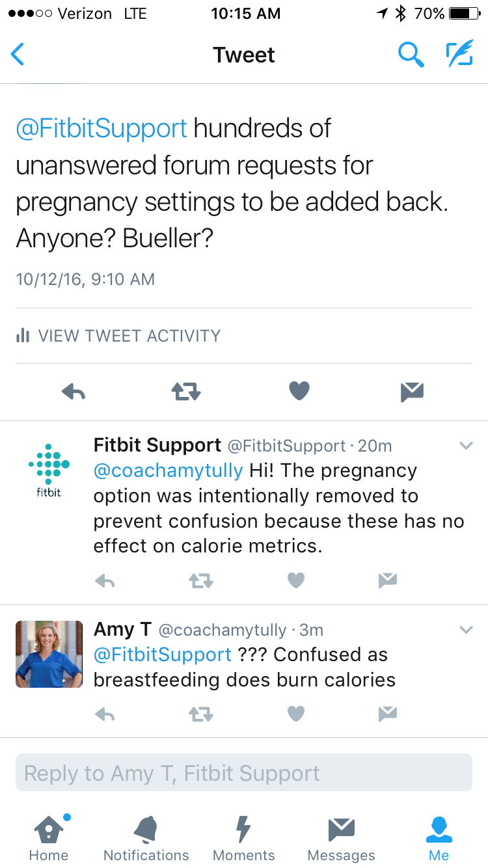The image size is (488, 868).
Task: Tap the Reply to Amy T field
Action: pyautogui.click(x=244, y=773)
